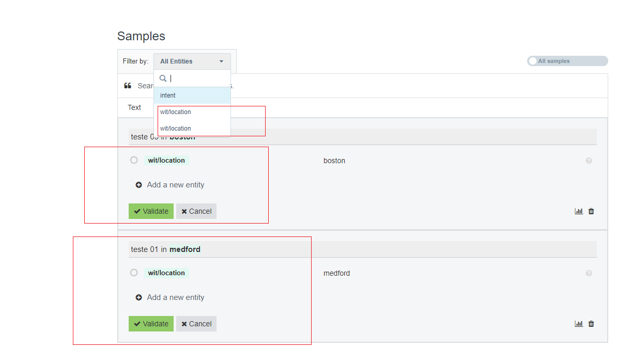This screenshot has width=632, height=364.
Task: Click the boston entity value text
Action: click(334, 161)
